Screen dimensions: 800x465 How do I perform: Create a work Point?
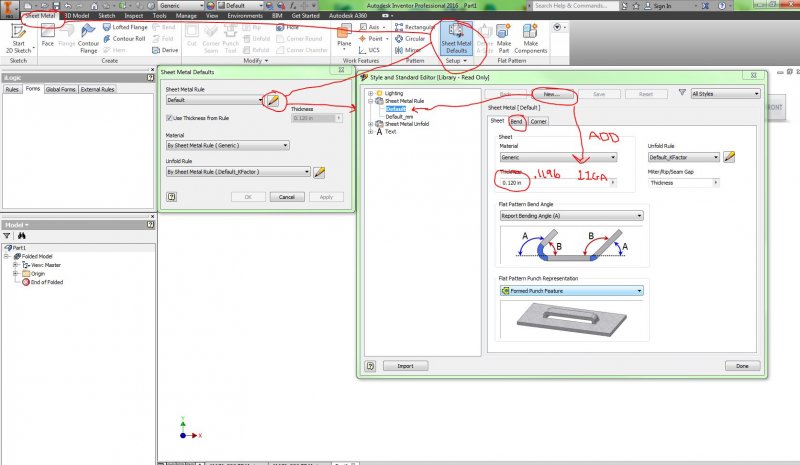pyautogui.click(x=373, y=39)
